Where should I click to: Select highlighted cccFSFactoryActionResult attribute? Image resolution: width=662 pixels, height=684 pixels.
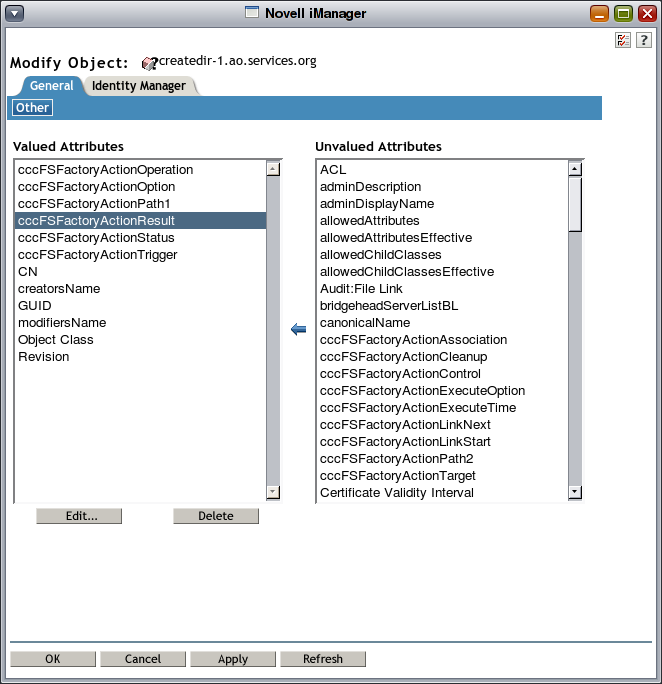click(x=140, y=221)
